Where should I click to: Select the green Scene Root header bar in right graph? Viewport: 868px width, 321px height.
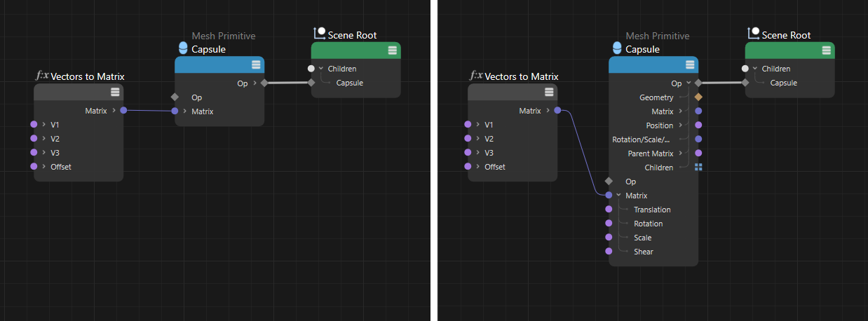tap(789, 50)
